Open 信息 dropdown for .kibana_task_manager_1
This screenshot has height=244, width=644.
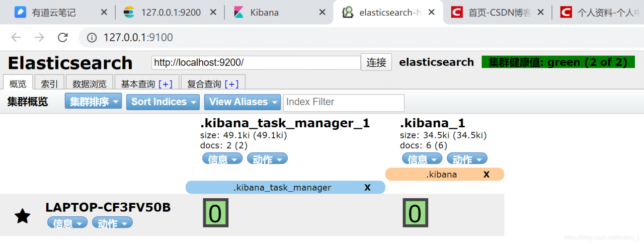tap(222, 159)
